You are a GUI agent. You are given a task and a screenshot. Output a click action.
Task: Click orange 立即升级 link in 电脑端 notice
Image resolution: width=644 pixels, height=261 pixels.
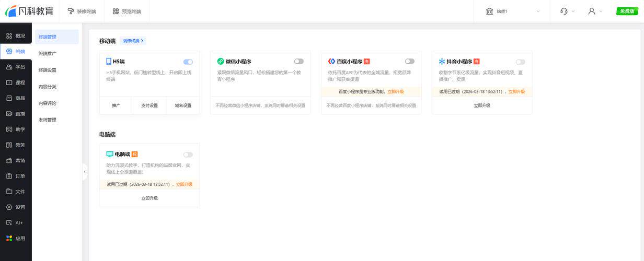pos(184,184)
